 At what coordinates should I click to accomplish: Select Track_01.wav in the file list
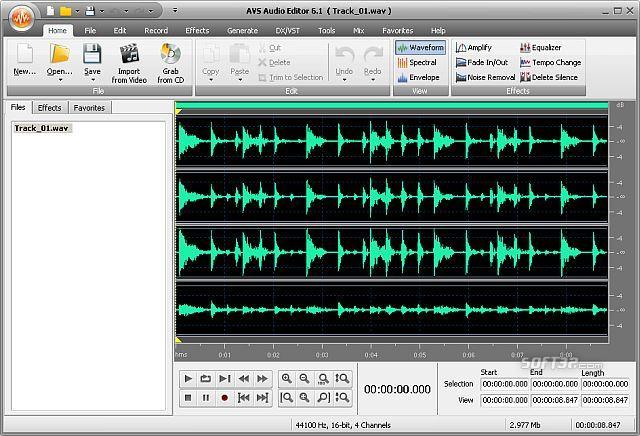point(42,128)
